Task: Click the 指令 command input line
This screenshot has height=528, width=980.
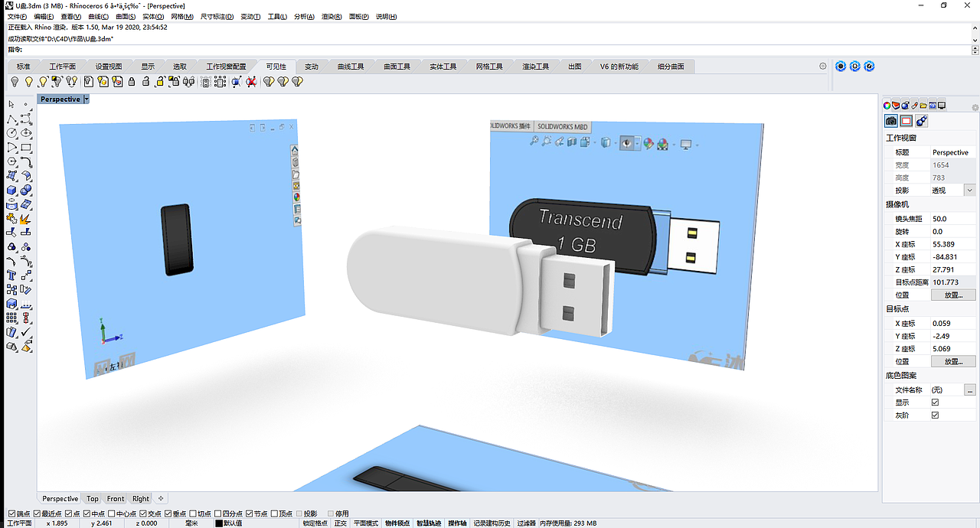Action: pyautogui.click(x=490, y=50)
